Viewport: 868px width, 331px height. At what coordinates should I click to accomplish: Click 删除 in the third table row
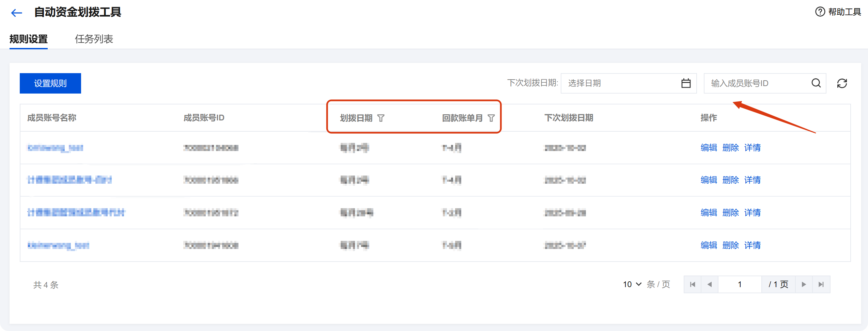pyautogui.click(x=730, y=213)
